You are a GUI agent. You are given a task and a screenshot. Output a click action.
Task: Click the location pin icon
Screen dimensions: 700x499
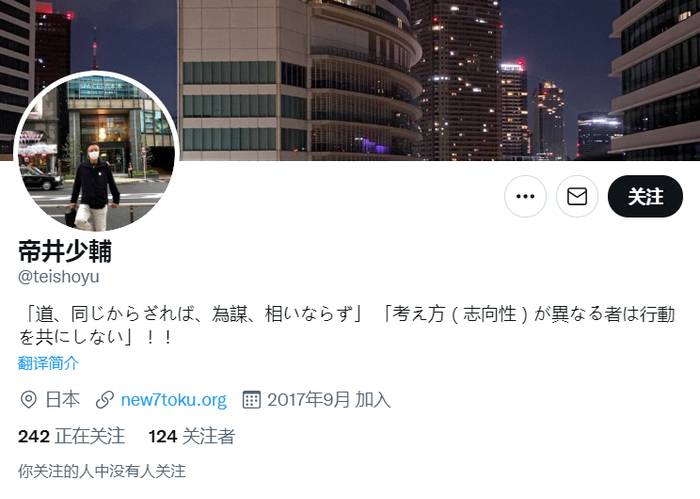click(29, 399)
